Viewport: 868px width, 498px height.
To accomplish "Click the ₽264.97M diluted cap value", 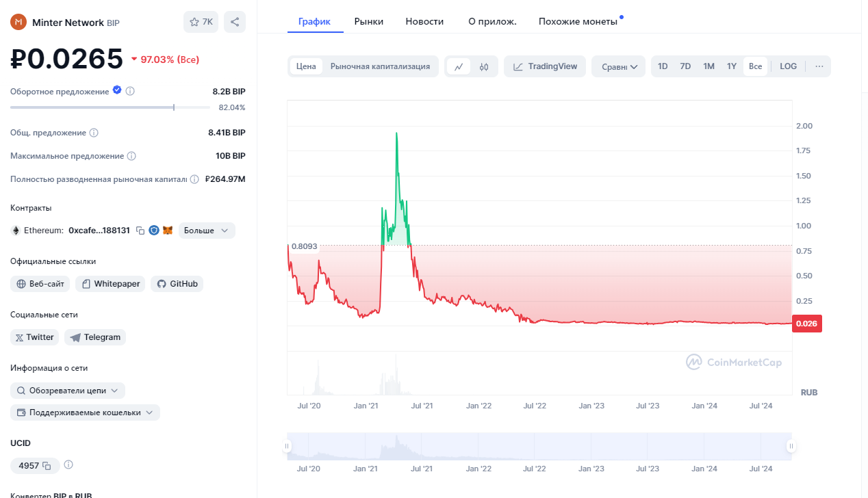I will coord(225,179).
